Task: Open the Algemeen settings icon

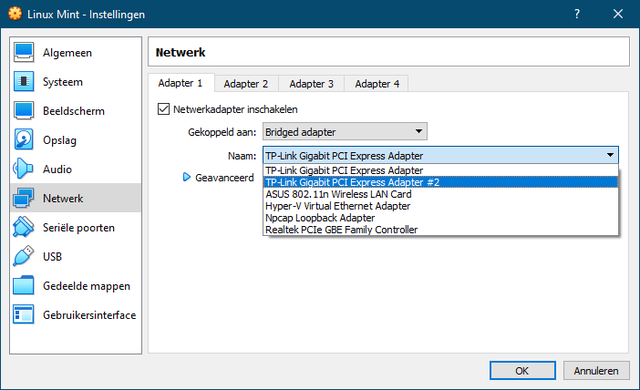Action: (24, 53)
